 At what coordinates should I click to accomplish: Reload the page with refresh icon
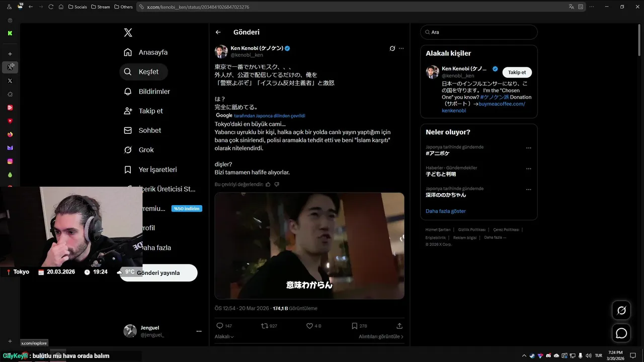[51, 7]
